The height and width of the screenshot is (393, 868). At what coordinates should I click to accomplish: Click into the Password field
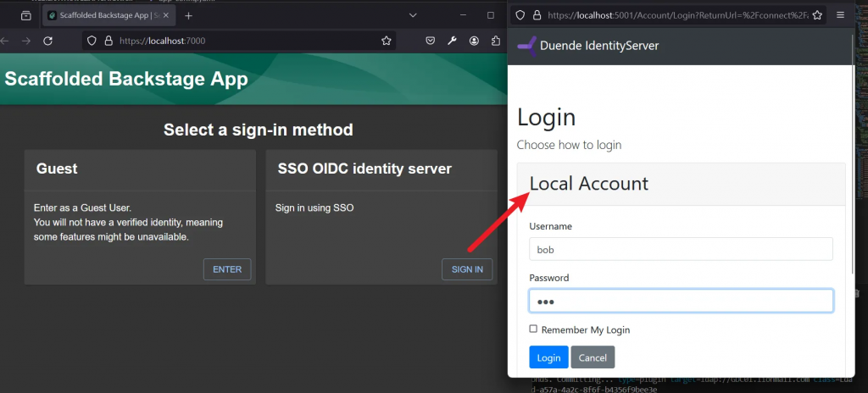tap(681, 302)
